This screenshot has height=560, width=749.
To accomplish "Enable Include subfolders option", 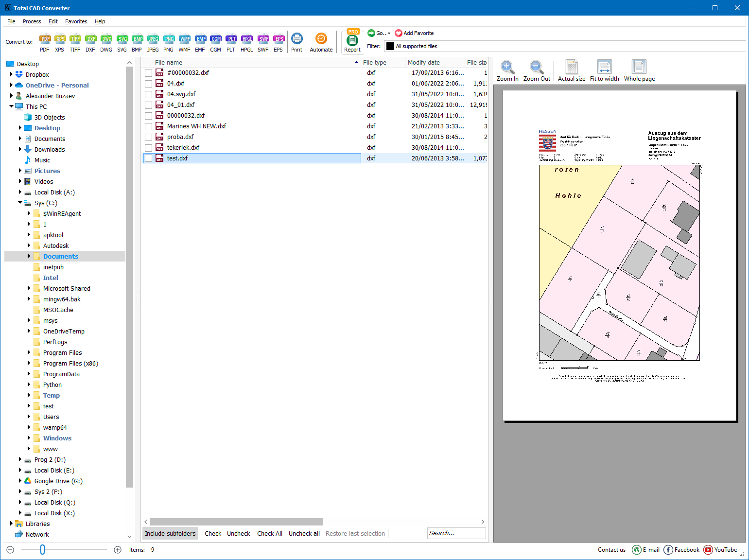I will (170, 533).
